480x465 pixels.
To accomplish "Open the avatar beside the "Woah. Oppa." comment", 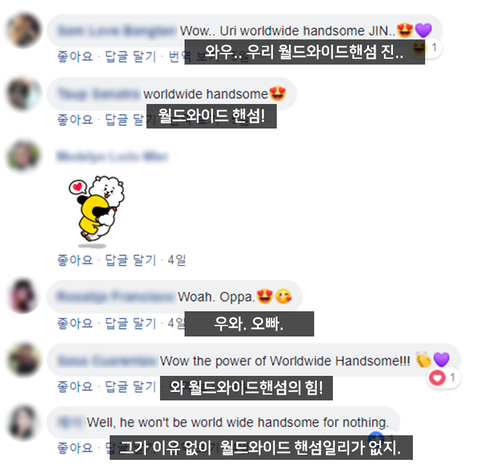I will (23, 296).
